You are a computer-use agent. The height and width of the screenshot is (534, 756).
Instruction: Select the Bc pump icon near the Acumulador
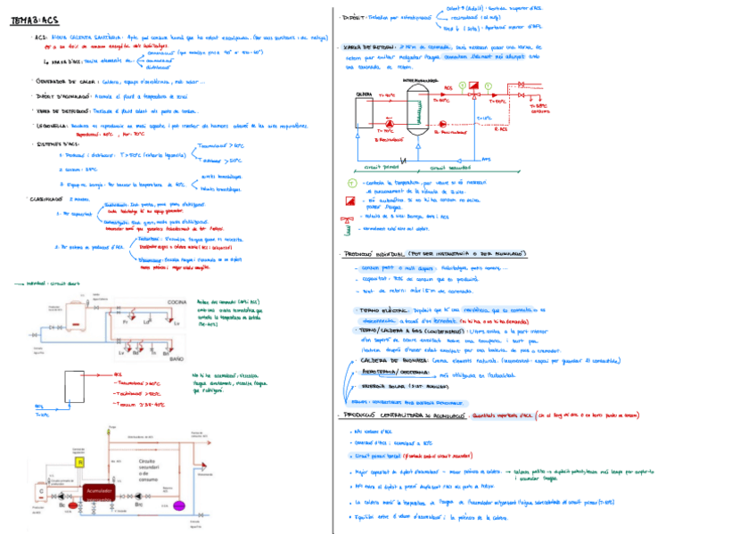point(62,497)
